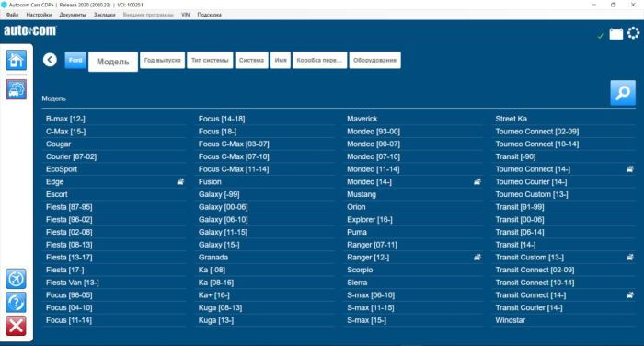This screenshot has width=644, height=346.
Task: Open the vehicle diagnostics sidebar icon
Action: [17, 89]
